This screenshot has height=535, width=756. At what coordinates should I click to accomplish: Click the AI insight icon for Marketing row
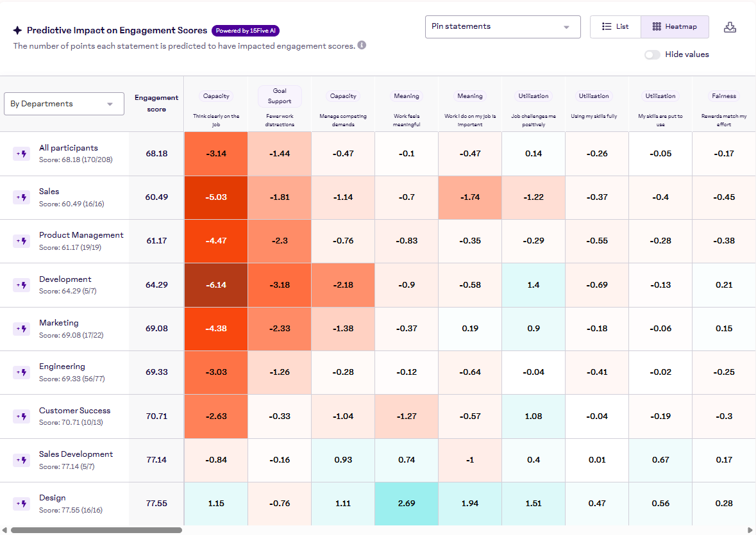click(21, 329)
